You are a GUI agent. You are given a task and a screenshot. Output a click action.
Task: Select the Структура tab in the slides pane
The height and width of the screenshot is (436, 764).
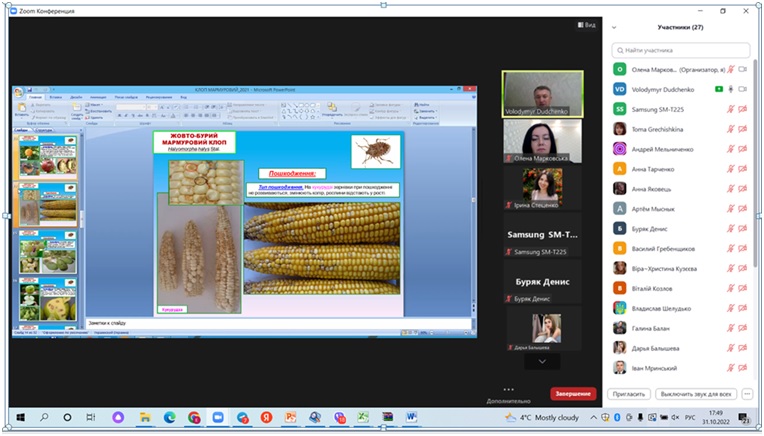click(x=45, y=130)
